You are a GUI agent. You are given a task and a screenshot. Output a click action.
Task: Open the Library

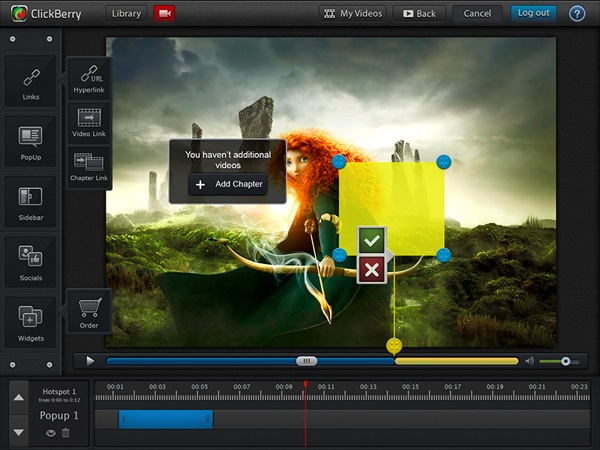tap(126, 13)
